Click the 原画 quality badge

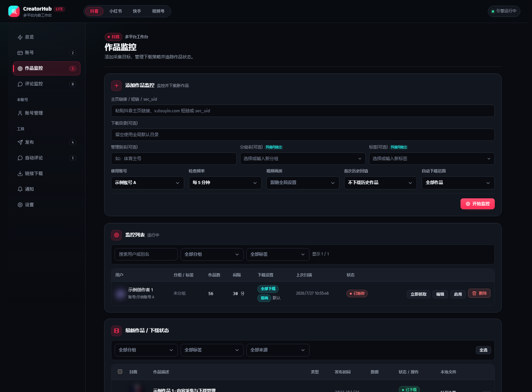(x=264, y=298)
